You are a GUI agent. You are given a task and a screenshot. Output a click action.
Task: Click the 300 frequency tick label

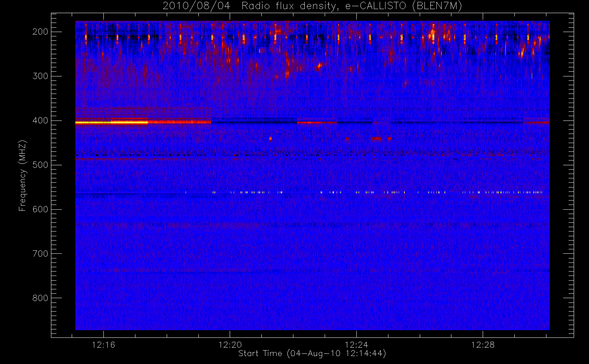point(40,76)
